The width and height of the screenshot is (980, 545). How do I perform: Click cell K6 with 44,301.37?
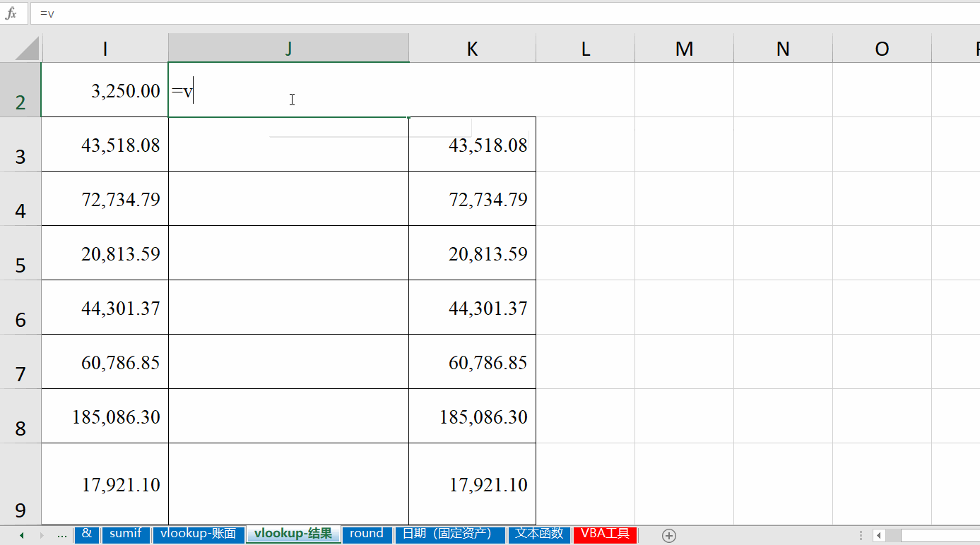pos(472,307)
